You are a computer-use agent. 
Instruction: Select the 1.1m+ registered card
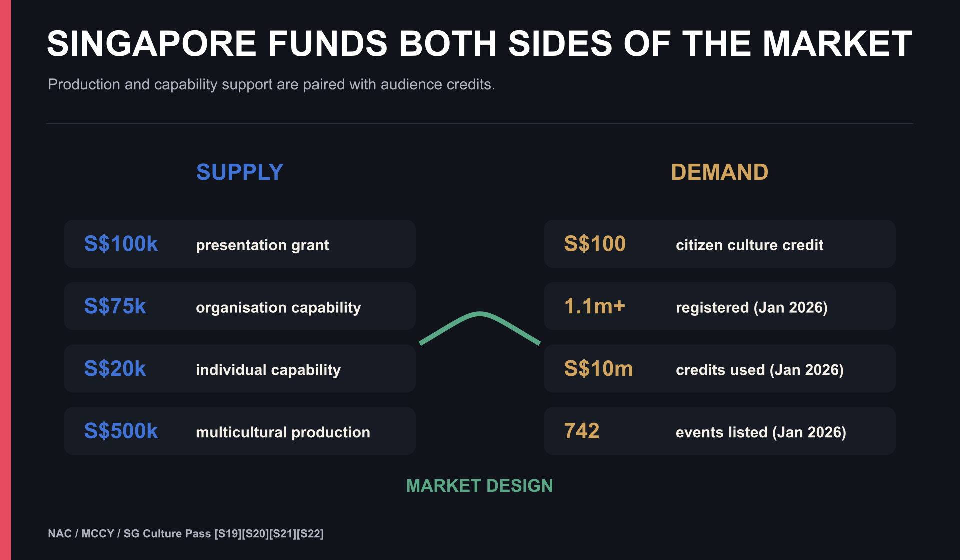click(x=719, y=306)
